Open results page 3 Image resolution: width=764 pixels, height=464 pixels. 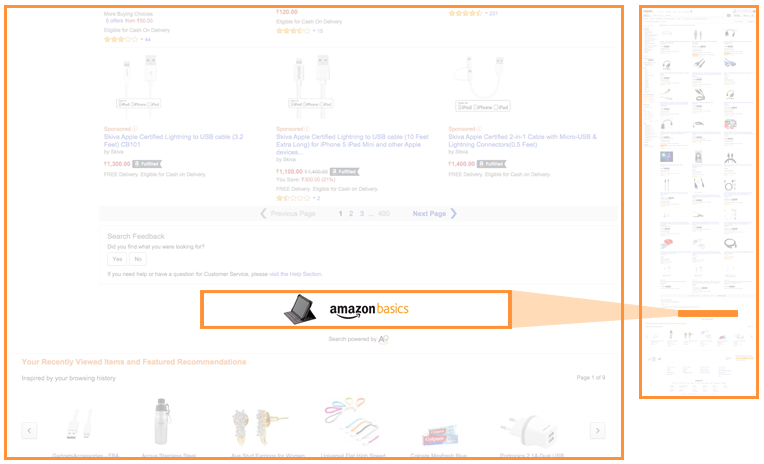[x=362, y=213]
